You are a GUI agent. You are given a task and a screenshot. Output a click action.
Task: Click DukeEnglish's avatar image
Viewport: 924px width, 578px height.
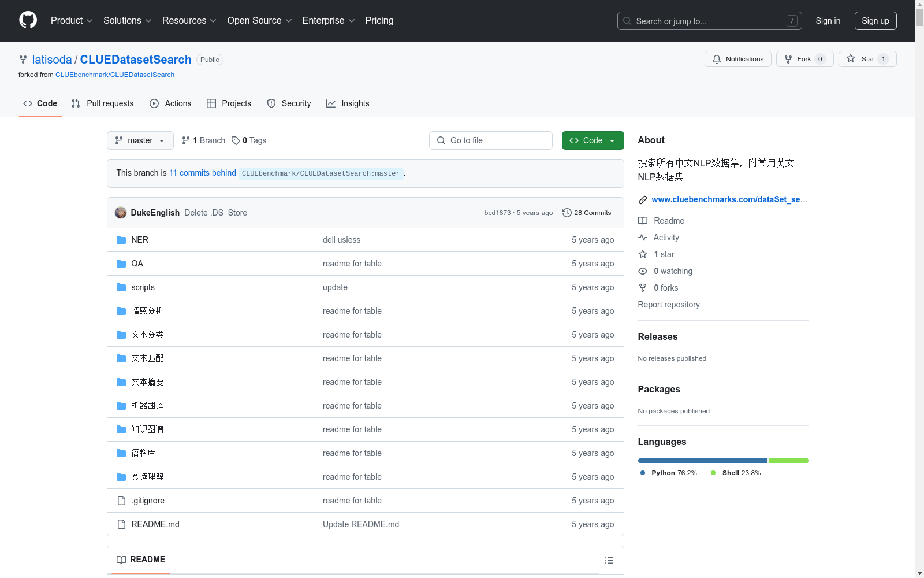(x=121, y=213)
